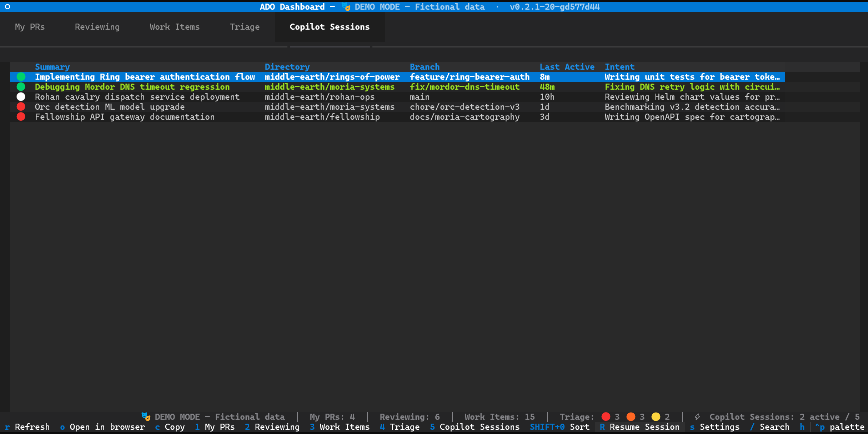Click footer shortcut 4 Triage
This screenshot has width=868, height=434.
tap(400, 427)
